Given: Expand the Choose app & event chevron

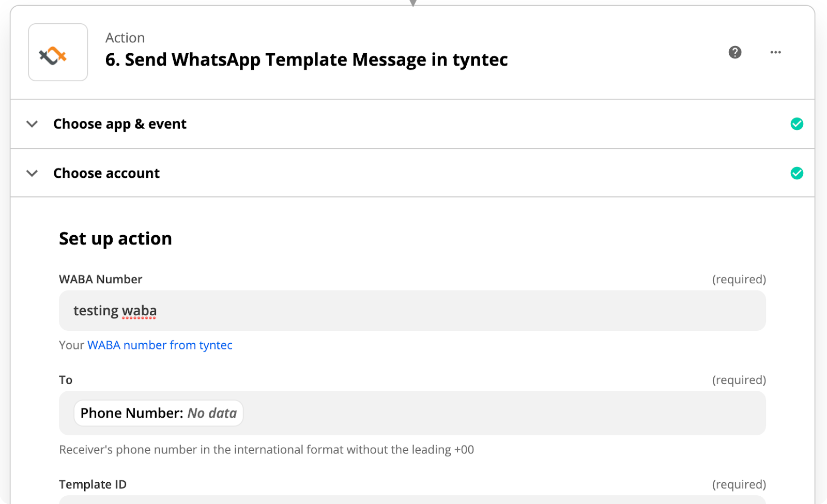Looking at the screenshot, I should (32, 124).
